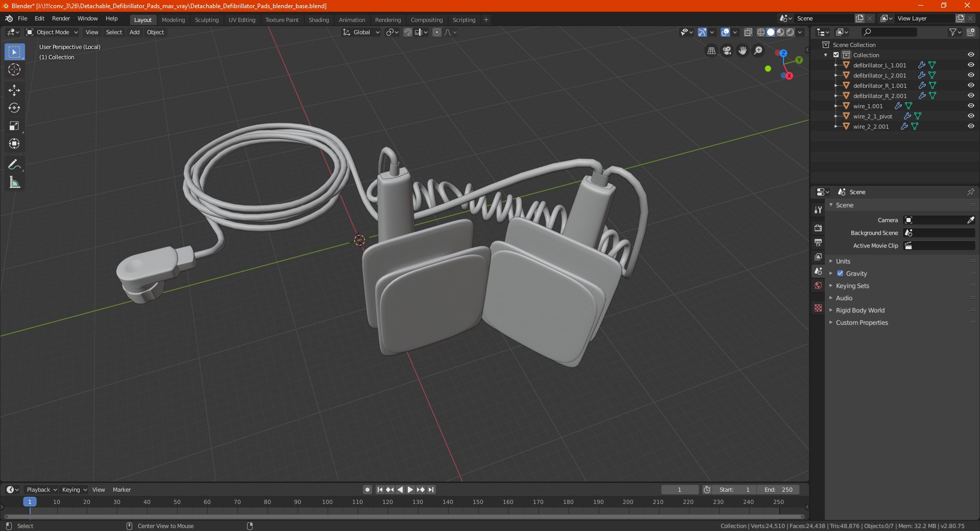980x531 pixels.
Task: Click the auto keying record button
Action: coord(367,490)
